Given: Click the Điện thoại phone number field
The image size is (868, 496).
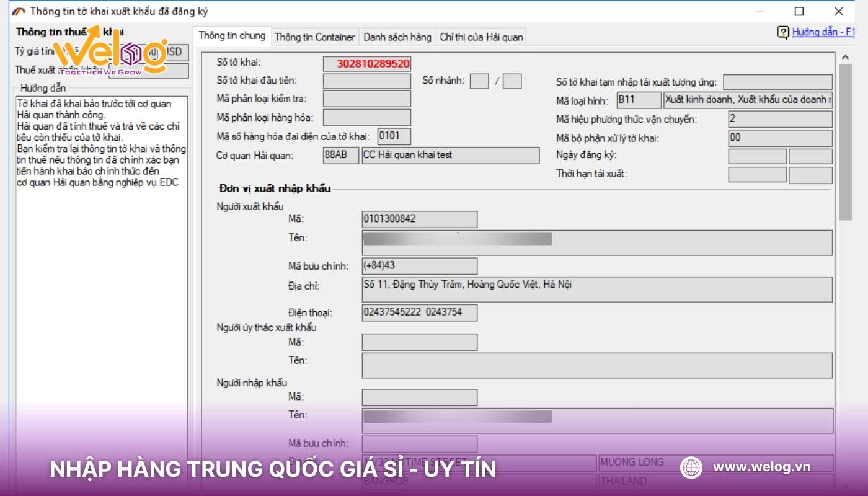Looking at the screenshot, I should pos(419,312).
